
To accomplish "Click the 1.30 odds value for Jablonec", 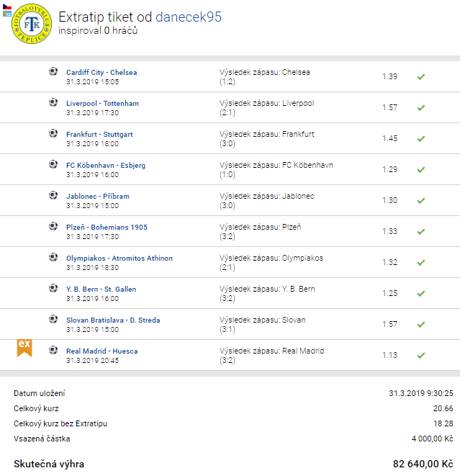I will pos(390,200).
